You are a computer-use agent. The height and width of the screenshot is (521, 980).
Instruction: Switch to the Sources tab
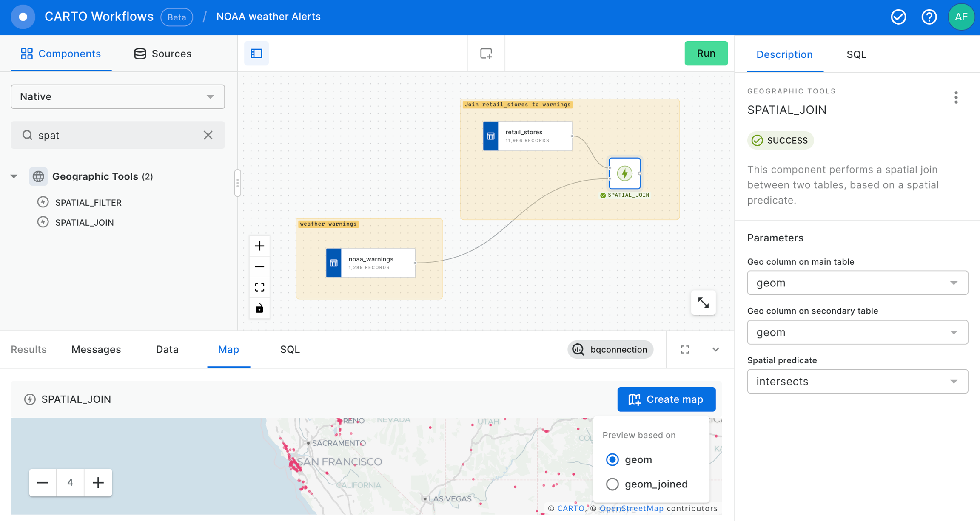pos(163,54)
